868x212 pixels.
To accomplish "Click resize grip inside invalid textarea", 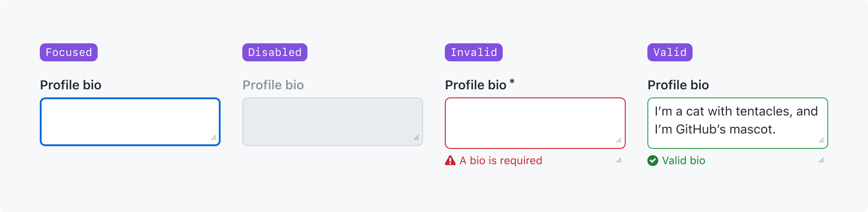I will tap(619, 140).
